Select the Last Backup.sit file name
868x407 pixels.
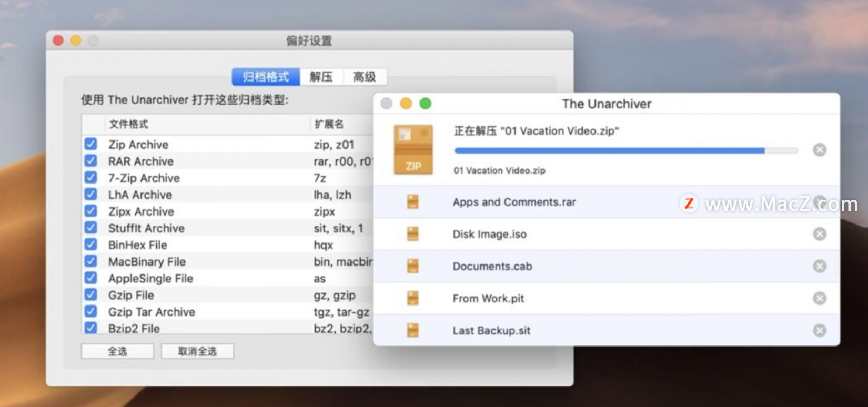coord(491,330)
